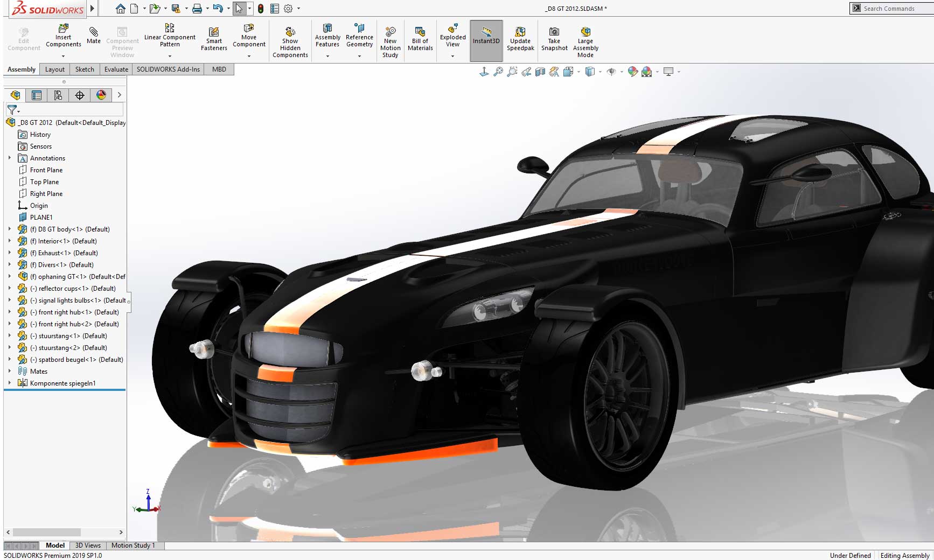Open the Smart Fasteners tool
The height and width of the screenshot is (560, 934).
(x=214, y=38)
